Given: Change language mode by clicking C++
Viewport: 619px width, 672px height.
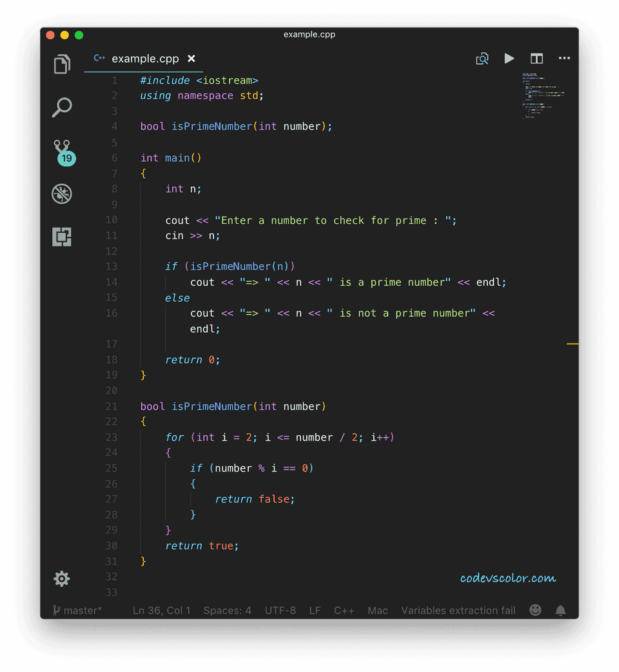Looking at the screenshot, I should [x=344, y=610].
